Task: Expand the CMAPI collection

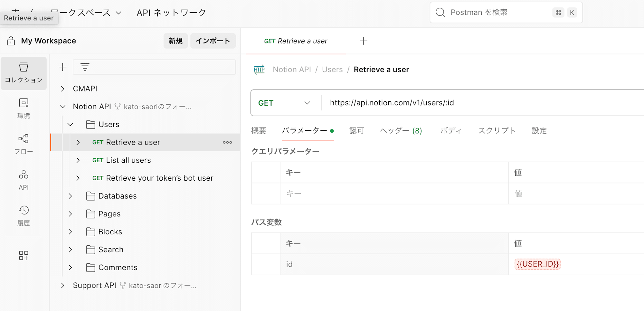Action: click(63, 89)
